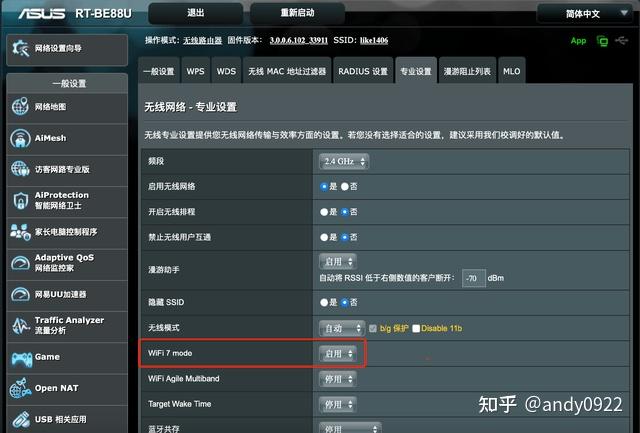The width and height of the screenshot is (640, 433).
Task: Toggle the Disable 11b checkbox
Action: tap(416, 328)
